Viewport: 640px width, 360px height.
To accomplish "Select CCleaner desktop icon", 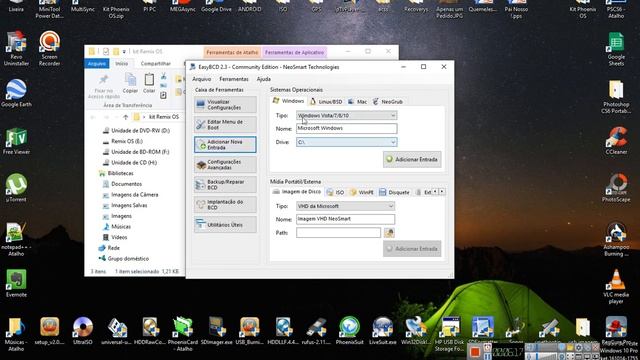I will coord(616,140).
